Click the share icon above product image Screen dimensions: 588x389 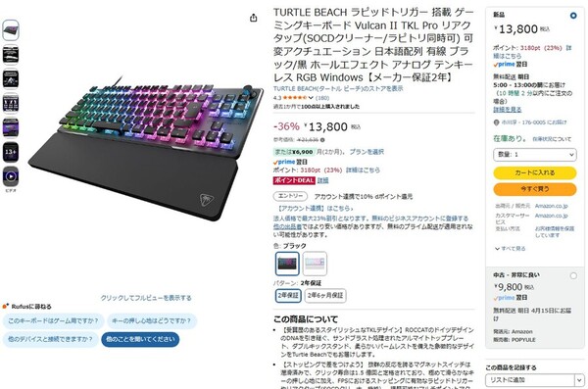[x=254, y=18]
